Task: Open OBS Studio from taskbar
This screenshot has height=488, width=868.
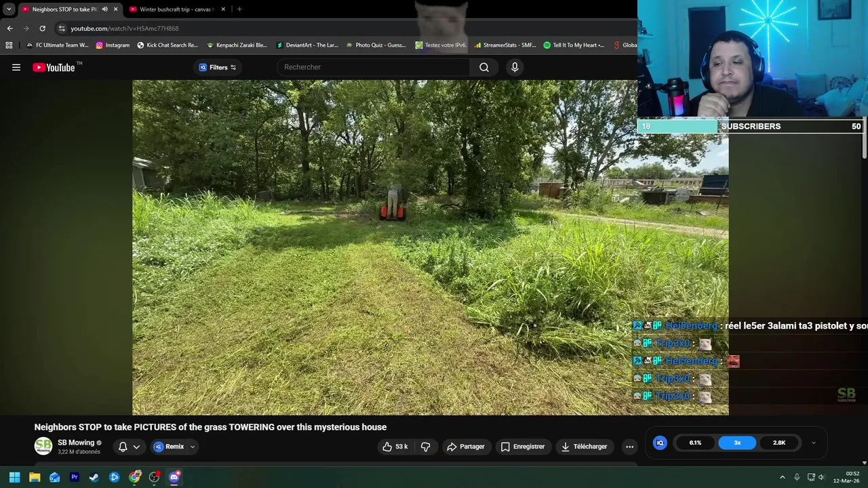Action: click(155, 477)
